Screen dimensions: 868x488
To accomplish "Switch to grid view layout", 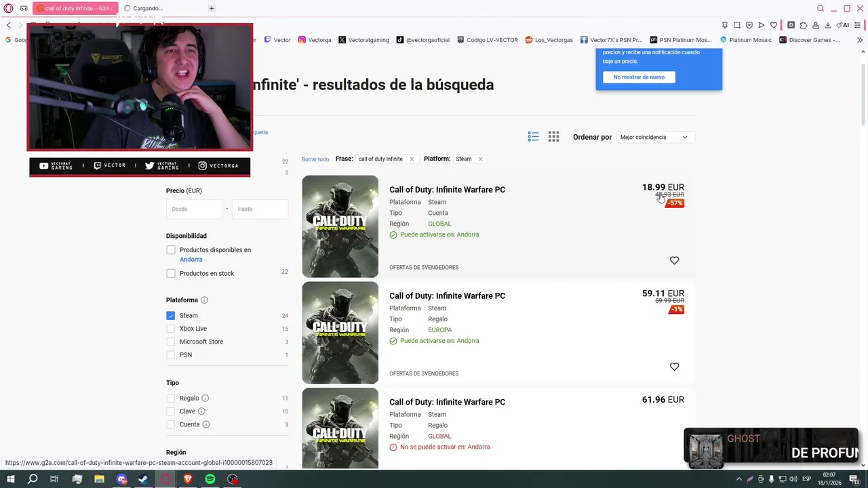I will pyautogui.click(x=553, y=137).
